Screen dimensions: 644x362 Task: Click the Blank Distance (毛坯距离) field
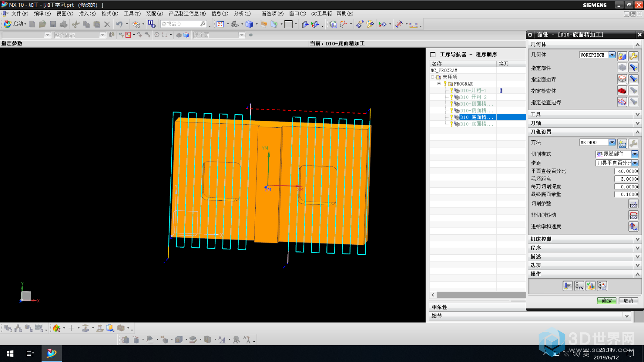click(x=626, y=179)
